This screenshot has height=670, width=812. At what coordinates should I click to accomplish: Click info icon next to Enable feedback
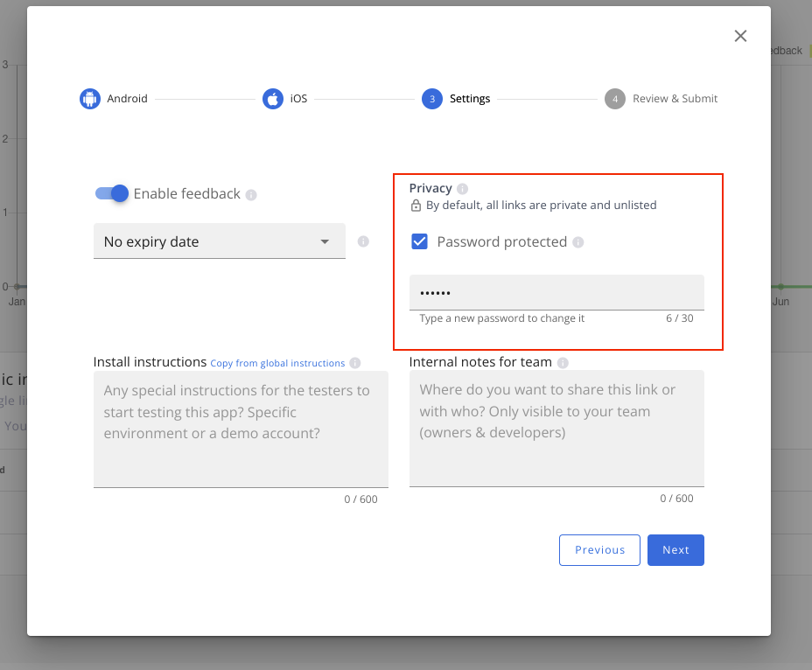[251, 195]
